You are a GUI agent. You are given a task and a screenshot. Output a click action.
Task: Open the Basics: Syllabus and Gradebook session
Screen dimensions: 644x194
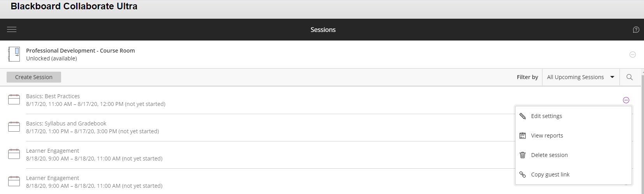tap(66, 123)
